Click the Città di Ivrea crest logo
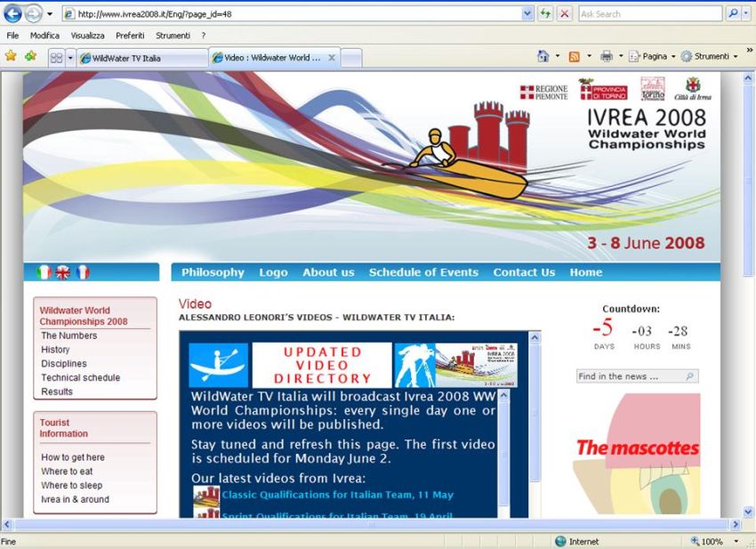756x549 pixels. click(693, 89)
